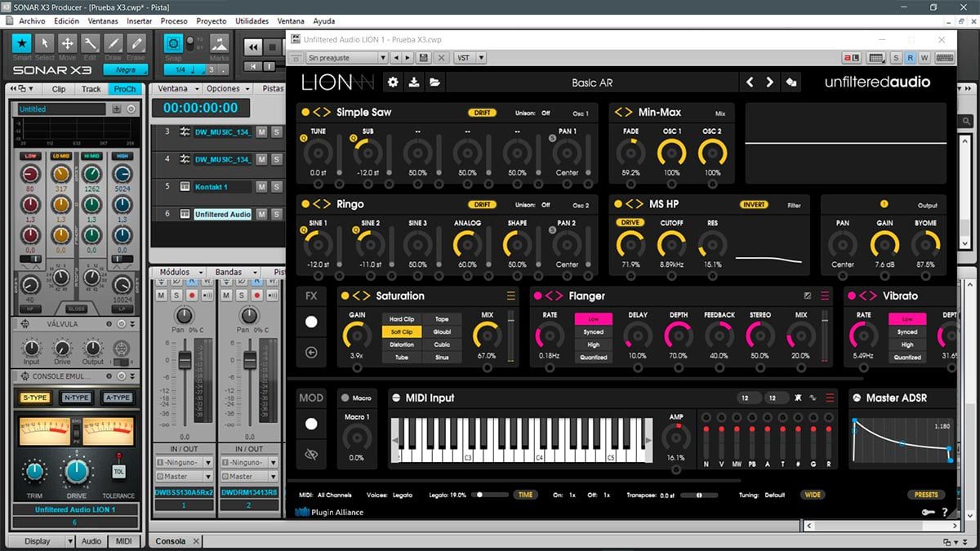Choose S-TYPE console emulation
Screen dimensions: 980x551
point(35,398)
